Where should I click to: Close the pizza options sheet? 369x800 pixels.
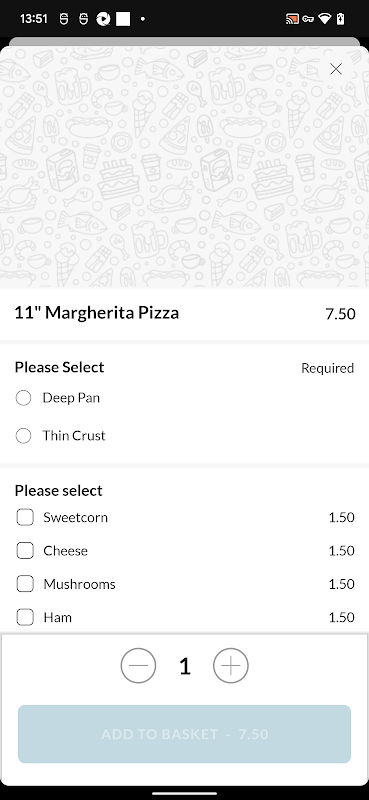coord(336,69)
